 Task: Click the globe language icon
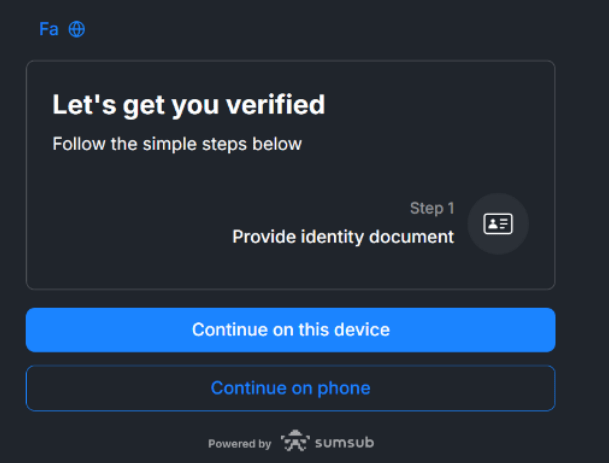click(77, 29)
